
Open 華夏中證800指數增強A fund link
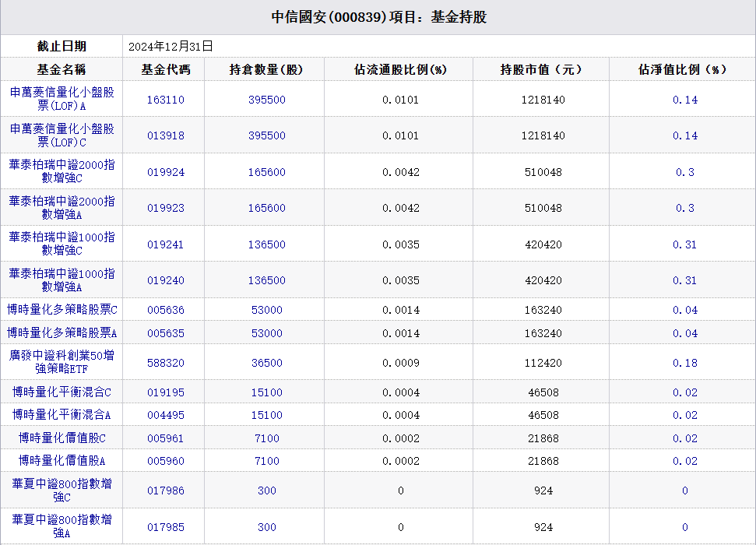[62, 526]
